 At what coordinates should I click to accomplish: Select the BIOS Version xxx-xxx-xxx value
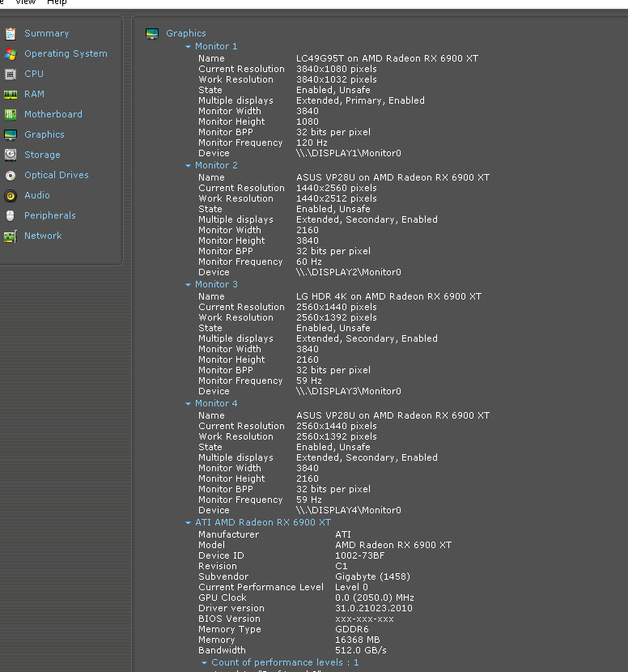point(364,619)
